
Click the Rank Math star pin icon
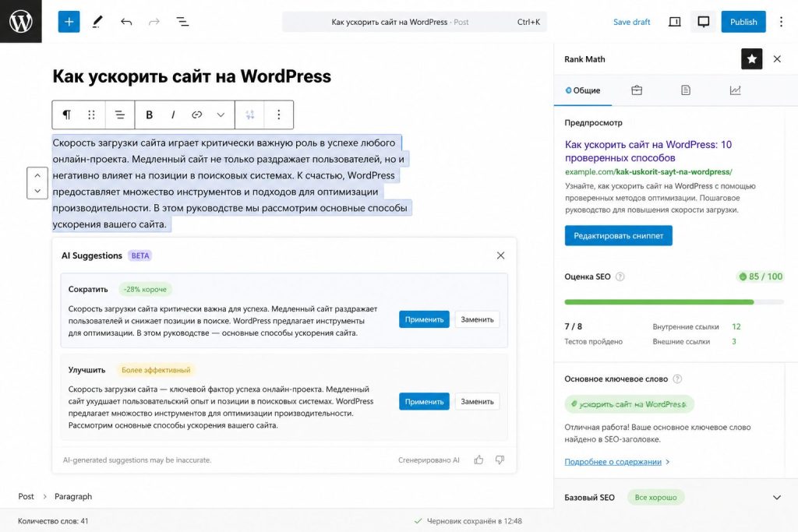click(x=751, y=59)
